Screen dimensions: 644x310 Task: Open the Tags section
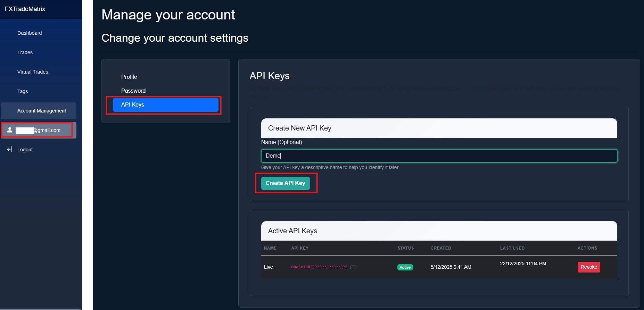point(22,91)
